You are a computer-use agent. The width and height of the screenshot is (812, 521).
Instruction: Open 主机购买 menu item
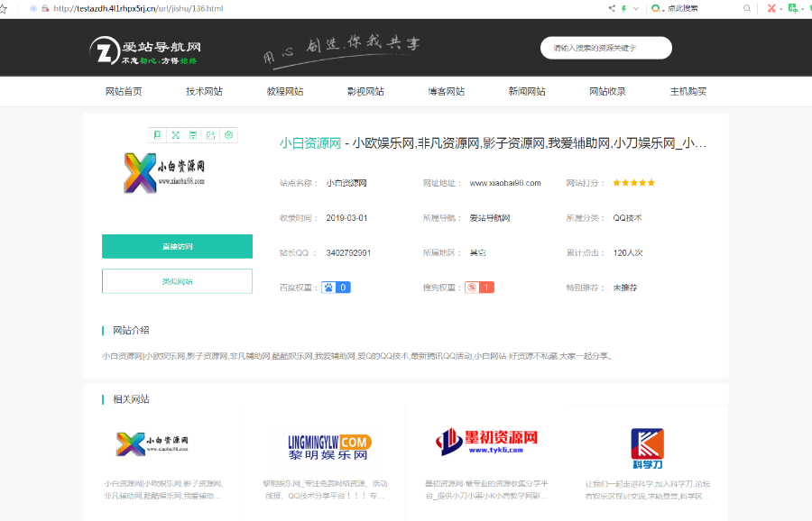click(x=688, y=92)
